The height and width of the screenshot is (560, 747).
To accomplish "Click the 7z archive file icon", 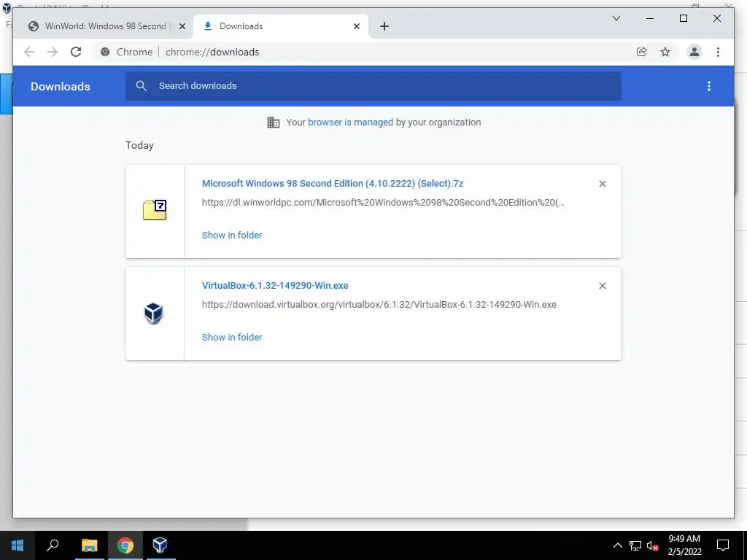I will coord(155,210).
